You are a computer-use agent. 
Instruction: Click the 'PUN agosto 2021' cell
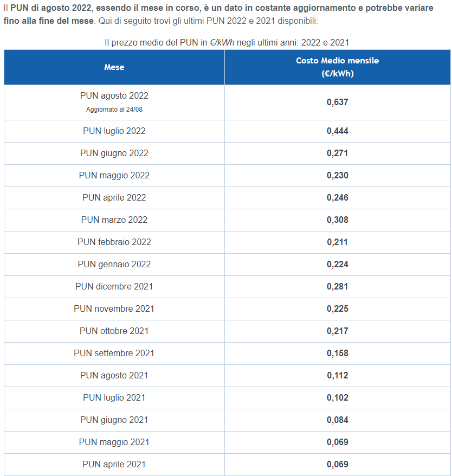(x=114, y=376)
